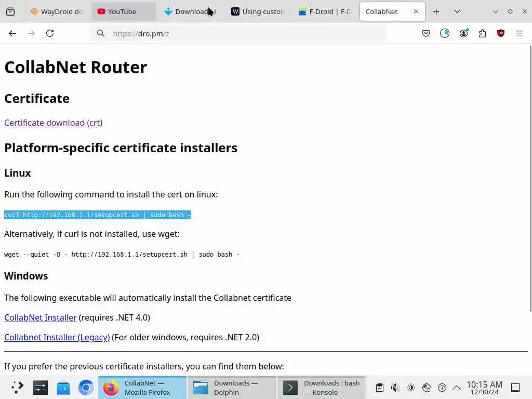Open System Settings from the taskbar
Viewport: 532px width, 399px height.
[41, 388]
